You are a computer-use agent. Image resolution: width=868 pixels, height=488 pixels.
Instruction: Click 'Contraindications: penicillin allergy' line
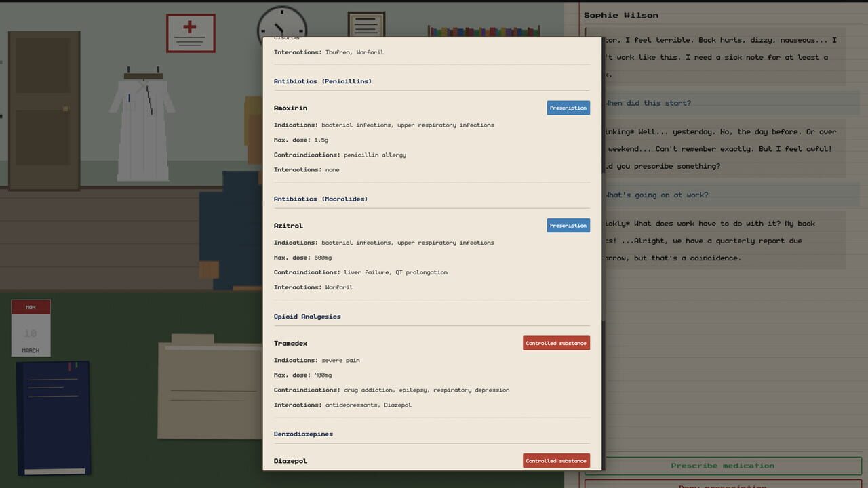click(340, 155)
